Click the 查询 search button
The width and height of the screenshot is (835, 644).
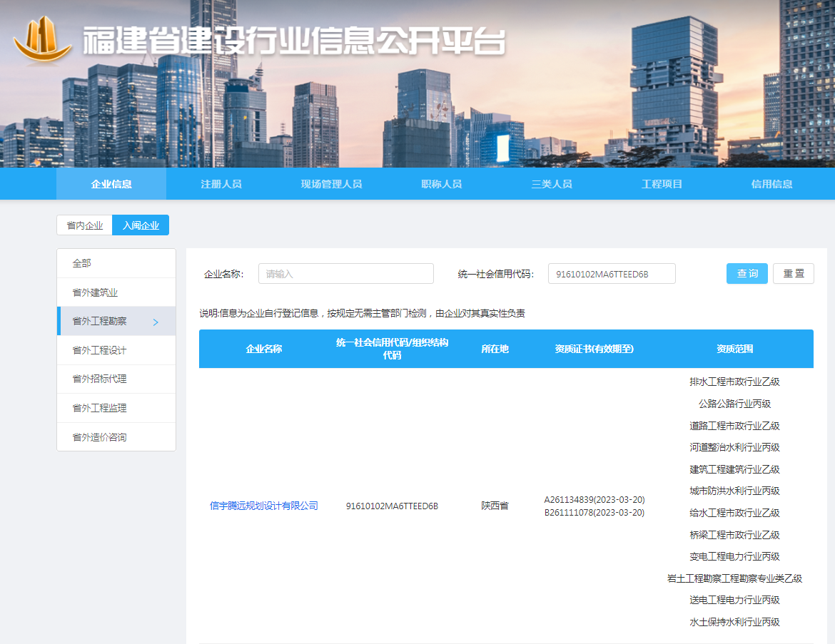[747, 273]
